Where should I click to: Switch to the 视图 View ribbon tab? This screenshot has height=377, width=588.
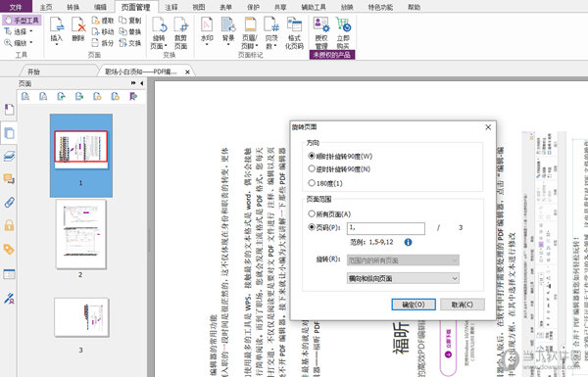coord(199,7)
